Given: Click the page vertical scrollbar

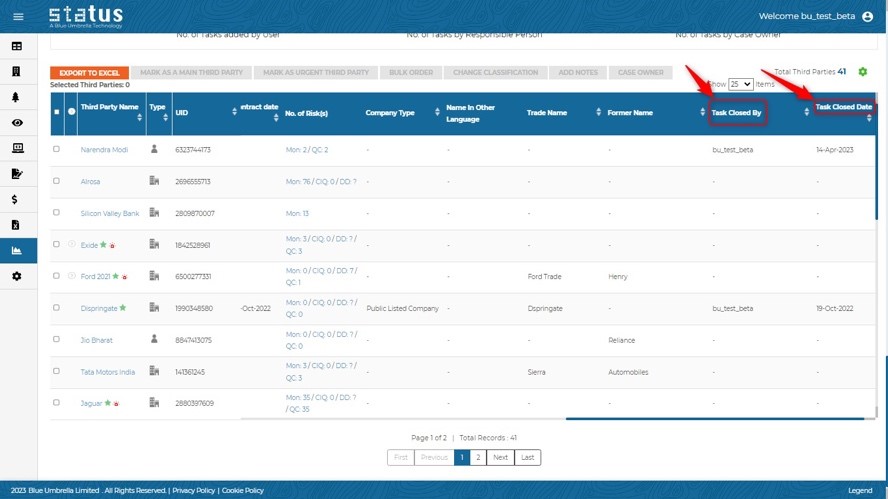Looking at the screenshot, I should [886, 418].
